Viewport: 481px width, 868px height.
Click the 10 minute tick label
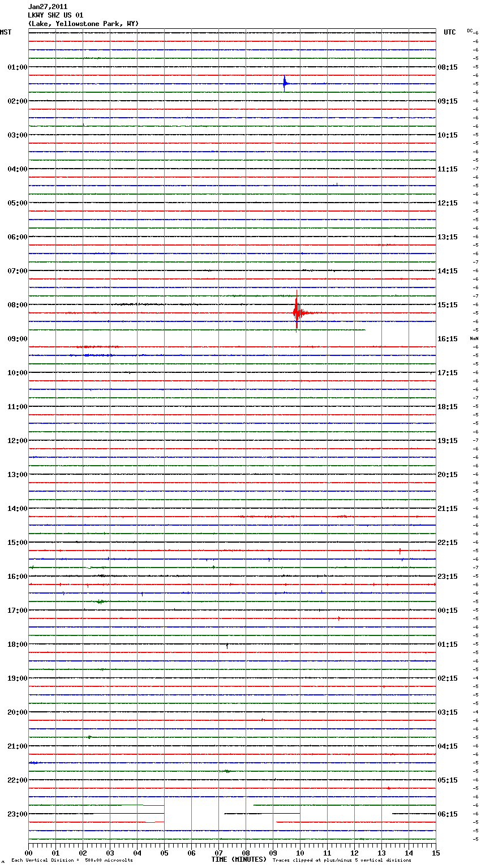pos(300,853)
